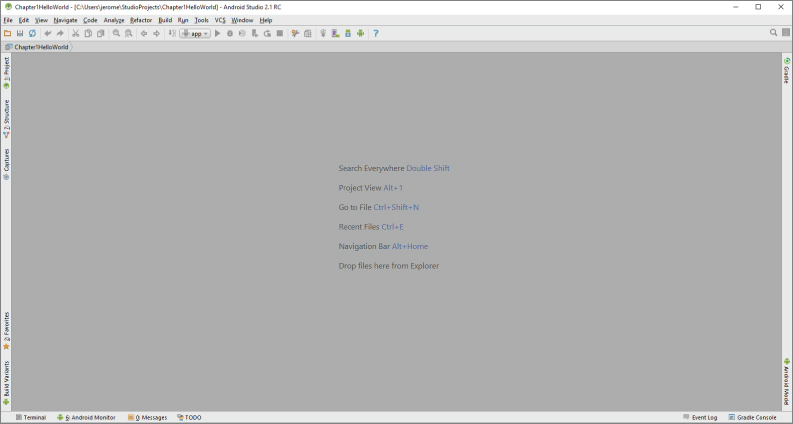The image size is (793, 424).
Task: Open the Gradle Console
Action: 752,417
